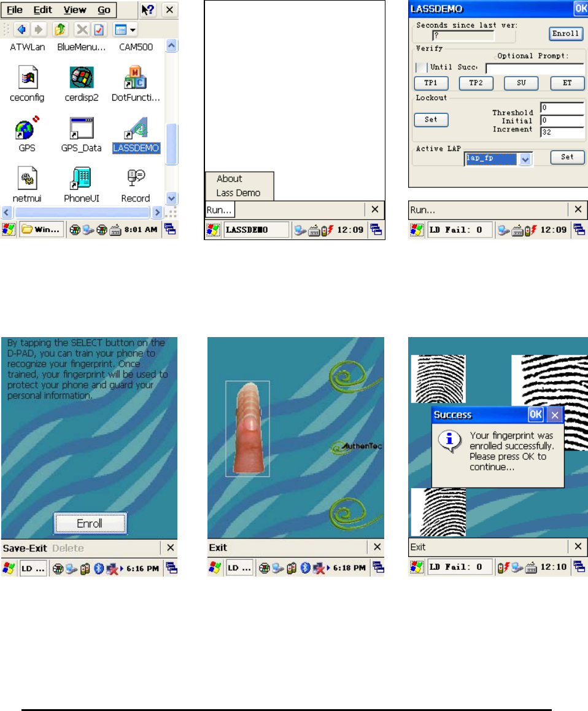Open the netmui file icon
This screenshot has width=588, height=711.
pos(27,178)
